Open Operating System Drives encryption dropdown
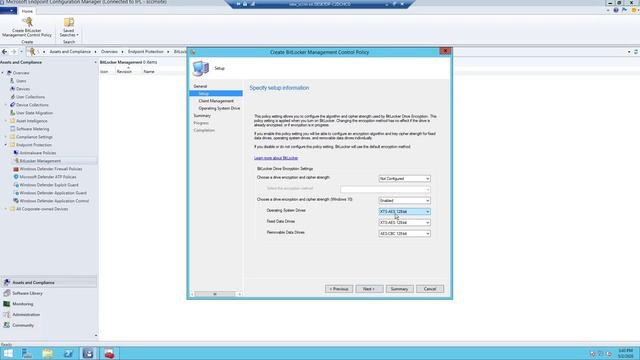 (404, 211)
